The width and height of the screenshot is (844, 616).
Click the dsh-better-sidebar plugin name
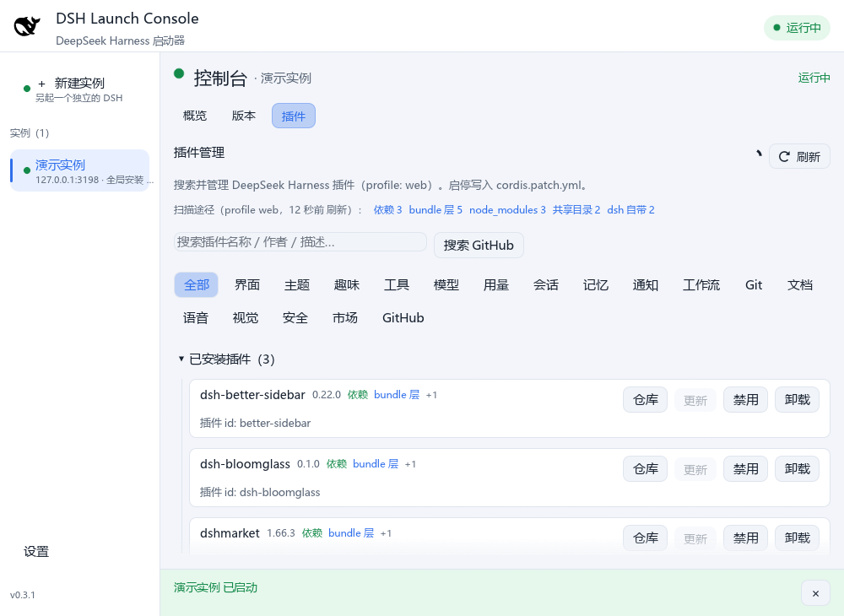(x=252, y=395)
